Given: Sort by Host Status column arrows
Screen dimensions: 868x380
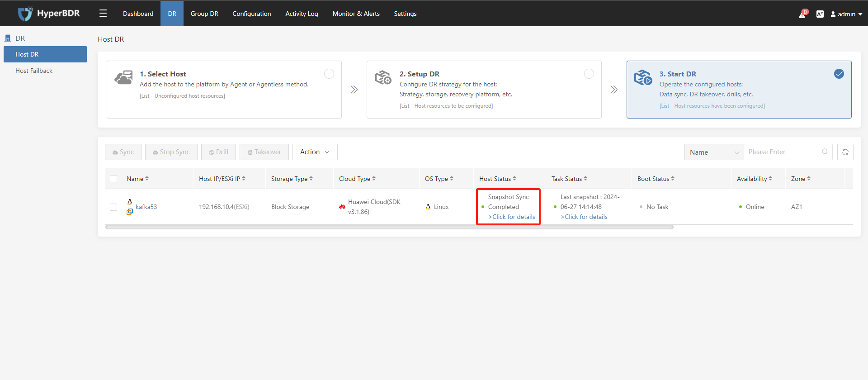Looking at the screenshot, I should pos(514,179).
